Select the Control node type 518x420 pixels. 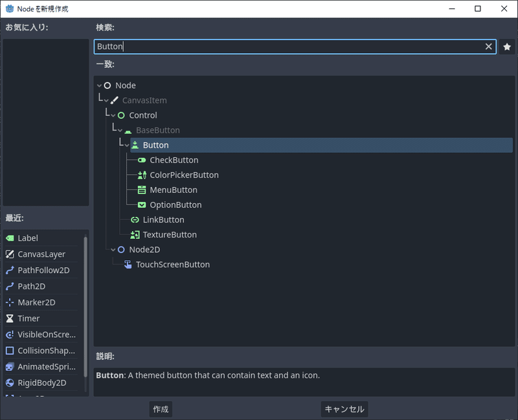[x=143, y=115]
